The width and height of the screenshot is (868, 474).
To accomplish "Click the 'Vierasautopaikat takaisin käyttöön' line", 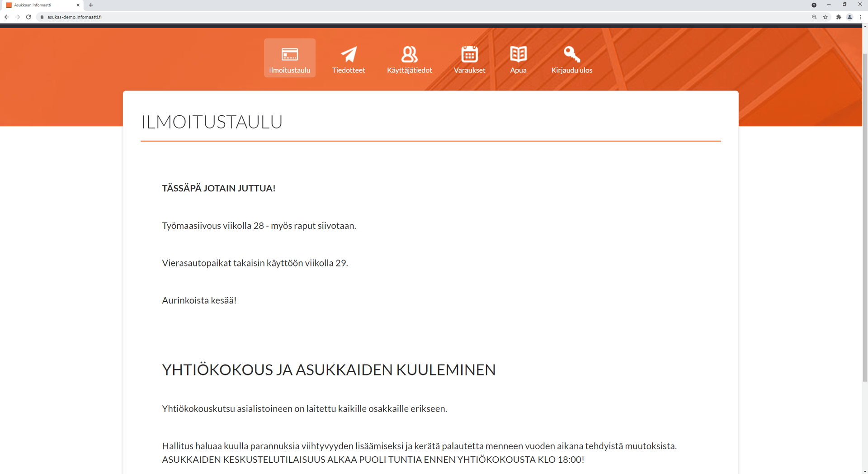I will [x=255, y=263].
